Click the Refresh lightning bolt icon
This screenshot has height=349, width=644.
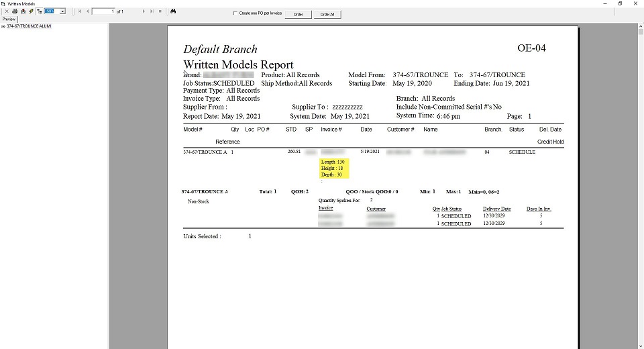pos(31,12)
